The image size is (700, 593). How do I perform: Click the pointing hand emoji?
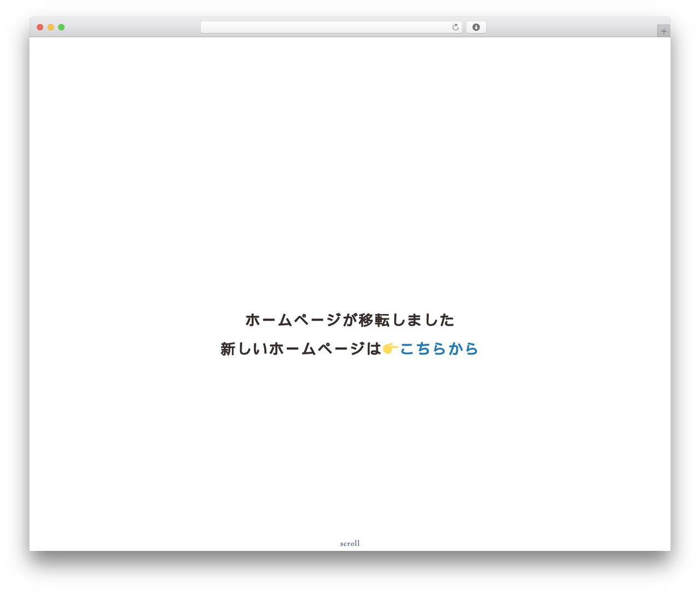point(390,348)
